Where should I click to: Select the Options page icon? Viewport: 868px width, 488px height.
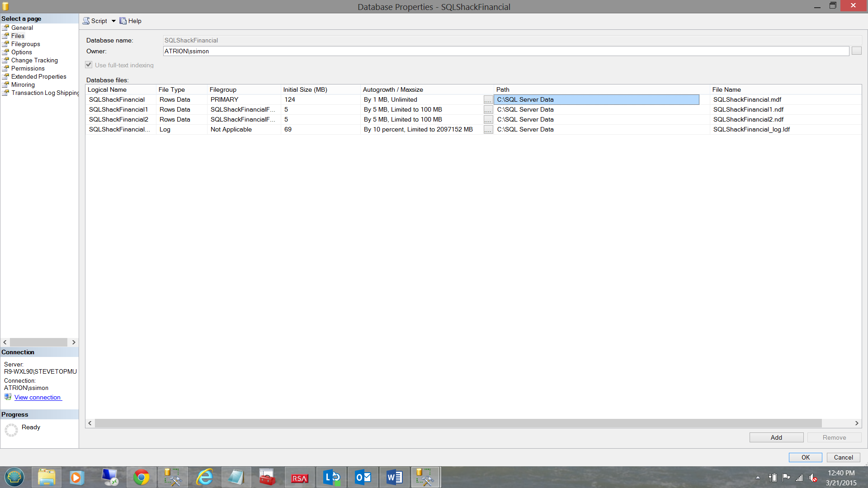5,52
